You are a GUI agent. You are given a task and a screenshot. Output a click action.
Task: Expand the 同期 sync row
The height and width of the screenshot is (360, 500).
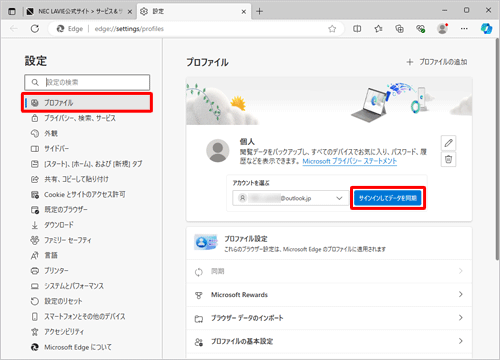click(329, 271)
